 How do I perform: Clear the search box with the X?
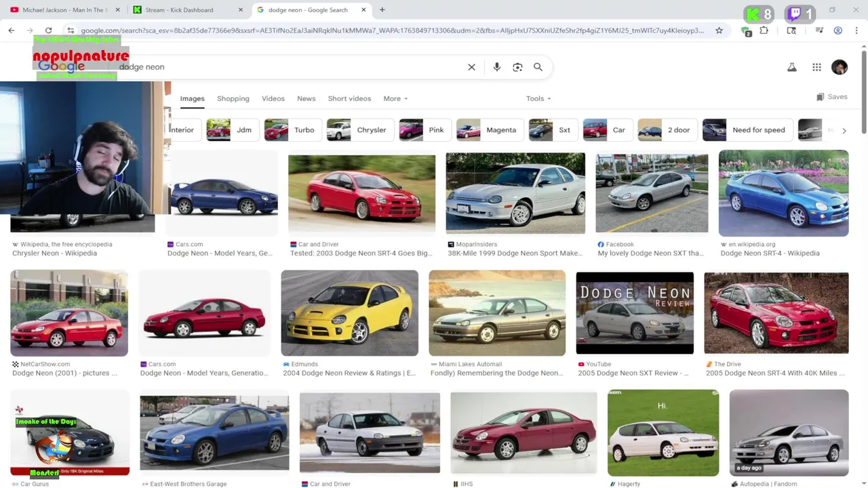tap(471, 67)
